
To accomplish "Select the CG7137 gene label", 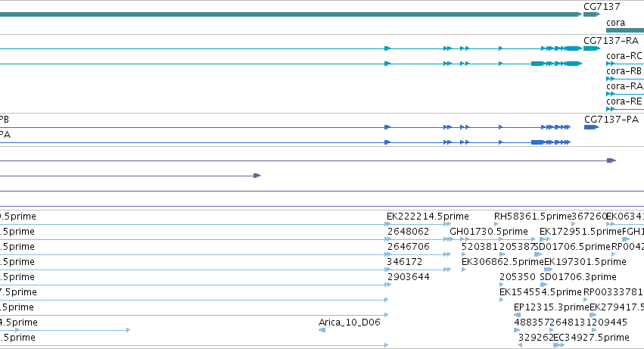I will (x=602, y=7).
